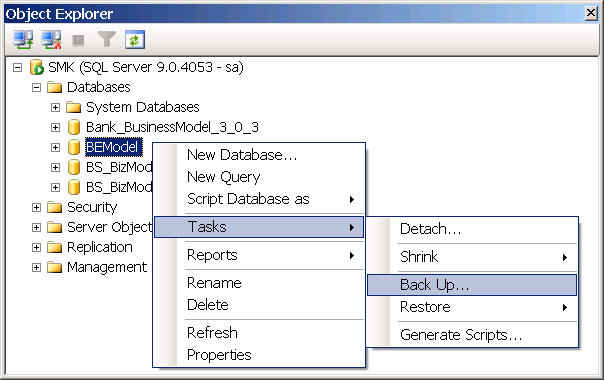
Task: Choose Refresh from context menu
Action: tap(259, 333)
